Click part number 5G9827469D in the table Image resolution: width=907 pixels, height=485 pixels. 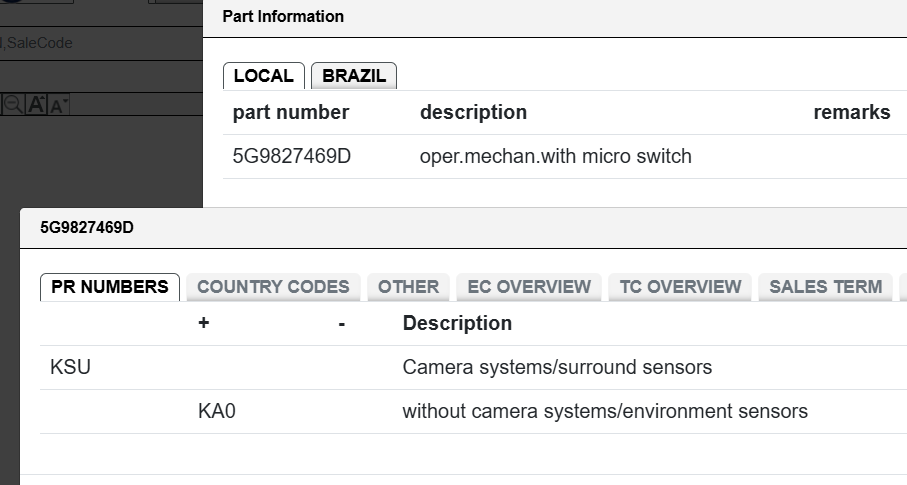tap(292, 156)
